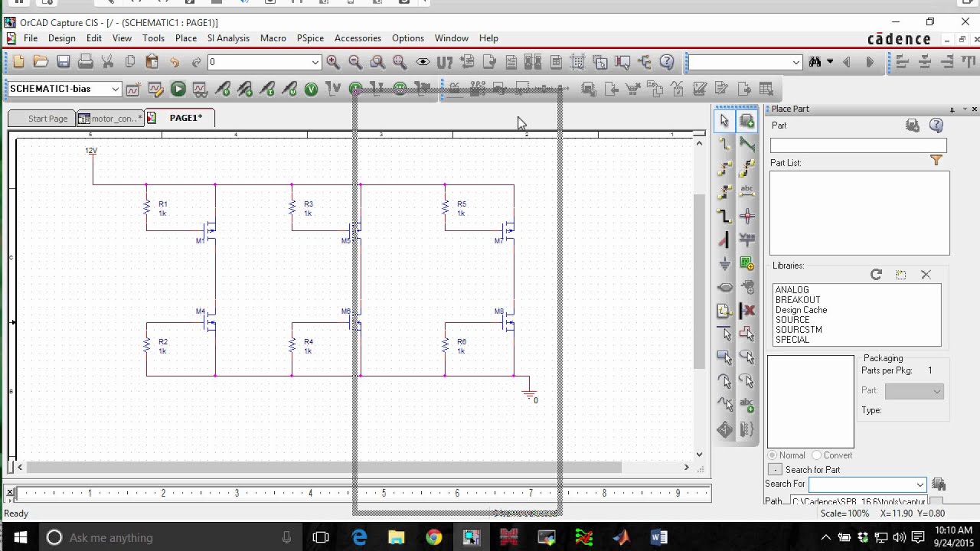
Task: Open the PSpice menu
Action: pyautogui.click(x=310, y=38)
